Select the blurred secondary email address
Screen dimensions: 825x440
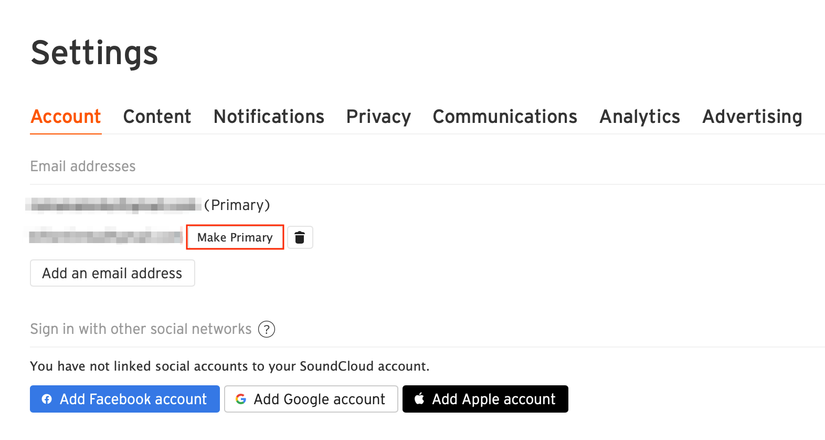pos(106,237)
